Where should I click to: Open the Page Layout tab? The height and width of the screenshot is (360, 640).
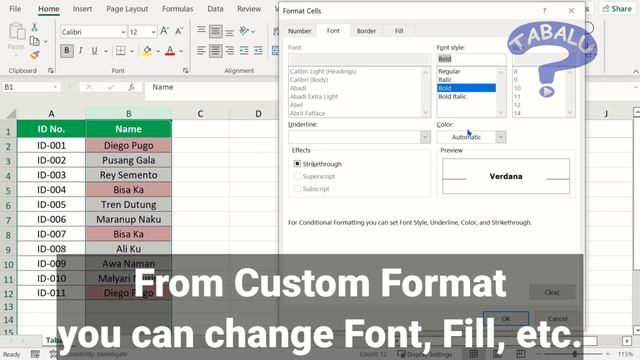point(127,9)
